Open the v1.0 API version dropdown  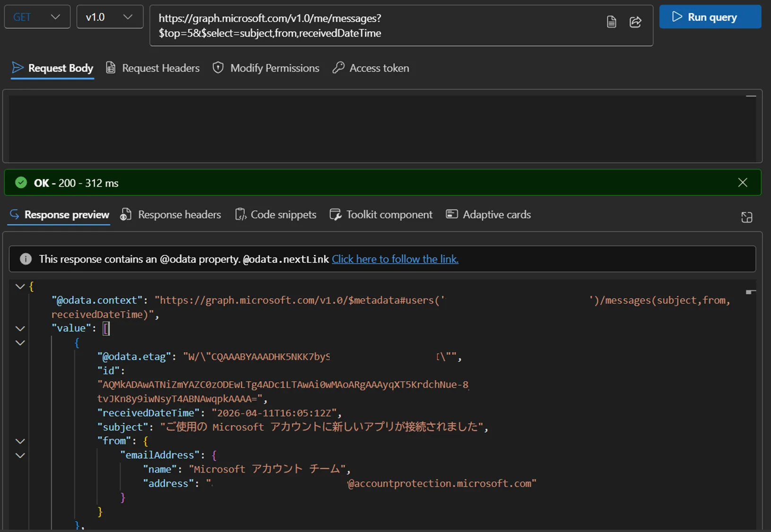109,17
